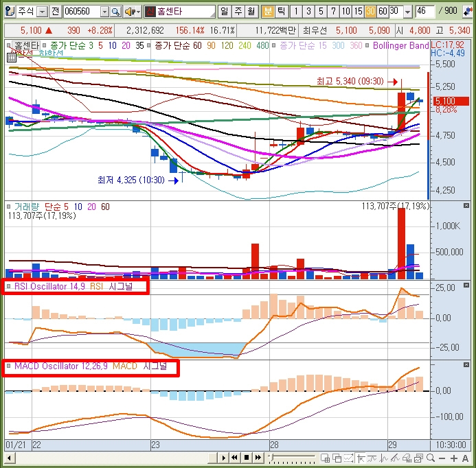Switch to the 일 daily chart period
The width and height of the screenshot is (476, 468).
(x=225, y=12)
